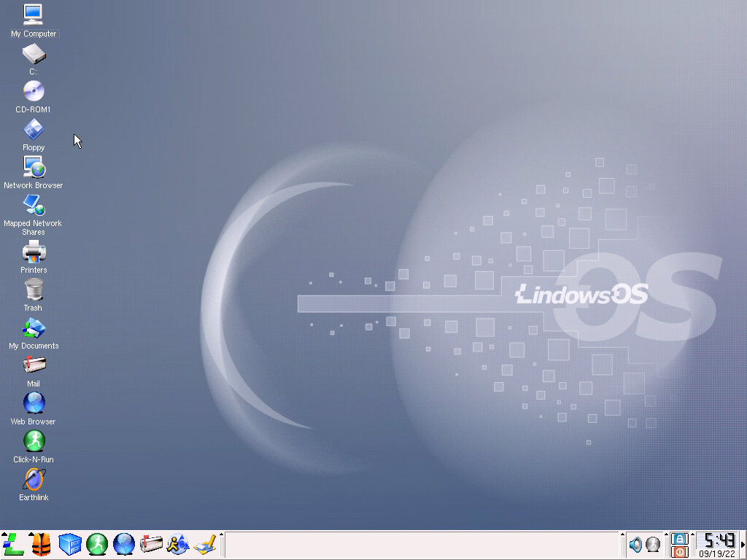
Task: Click the Floppy drive icon
Action: 34,130
